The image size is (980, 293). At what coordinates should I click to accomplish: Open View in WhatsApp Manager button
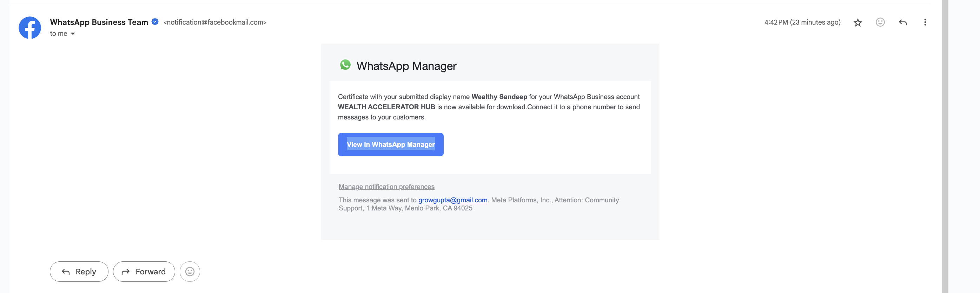pos(391,144)
